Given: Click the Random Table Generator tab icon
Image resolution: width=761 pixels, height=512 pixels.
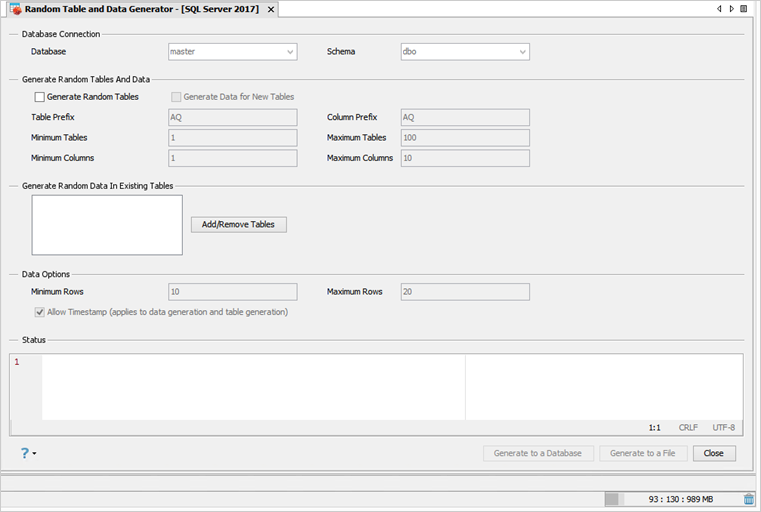Looking at the screenshot, I should coord(16,9).
